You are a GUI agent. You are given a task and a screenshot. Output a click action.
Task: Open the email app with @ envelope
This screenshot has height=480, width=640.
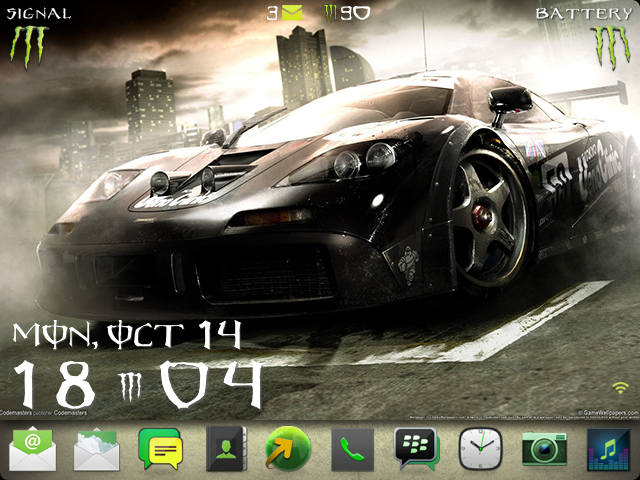32,449
